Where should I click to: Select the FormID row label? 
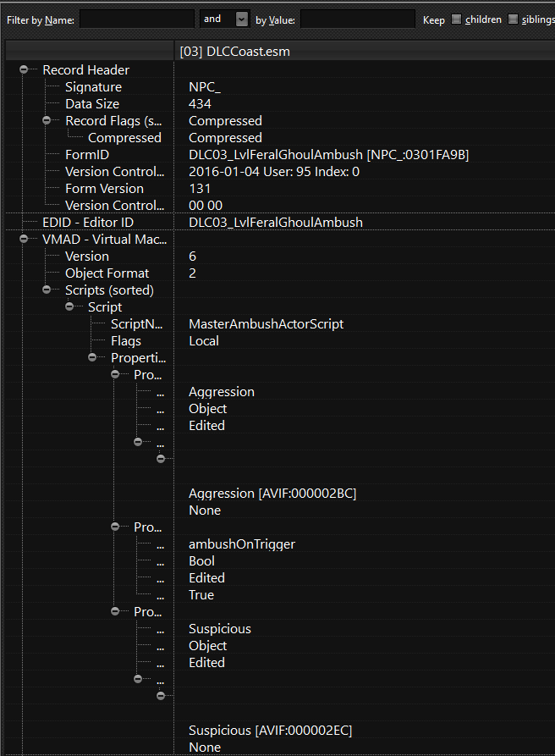tap(87, 154)
